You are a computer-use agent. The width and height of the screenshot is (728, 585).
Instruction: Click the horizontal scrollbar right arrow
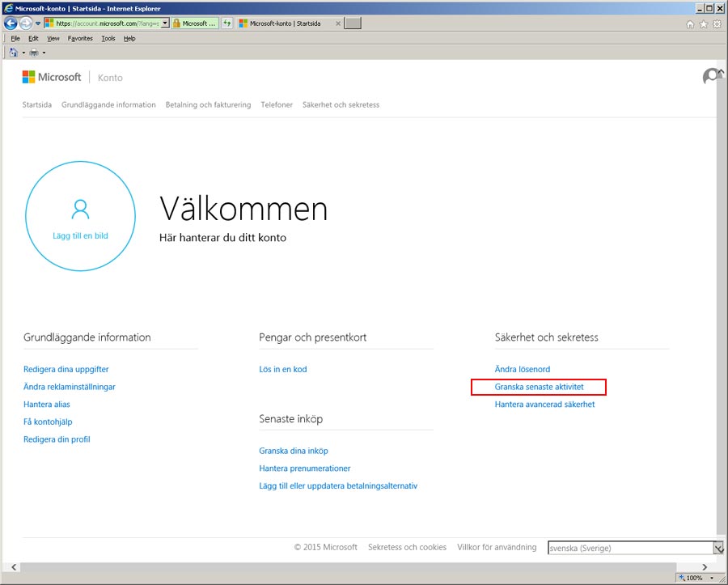pos(705,567)
